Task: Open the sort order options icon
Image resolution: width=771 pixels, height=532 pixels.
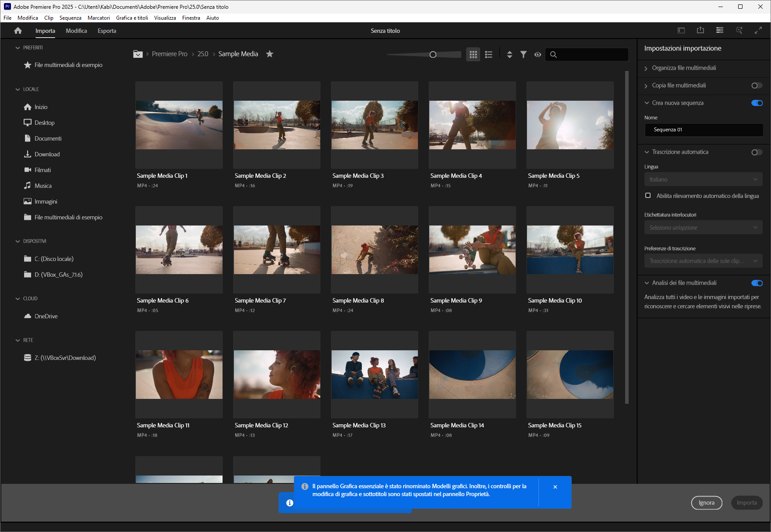Action: (509, 54)
